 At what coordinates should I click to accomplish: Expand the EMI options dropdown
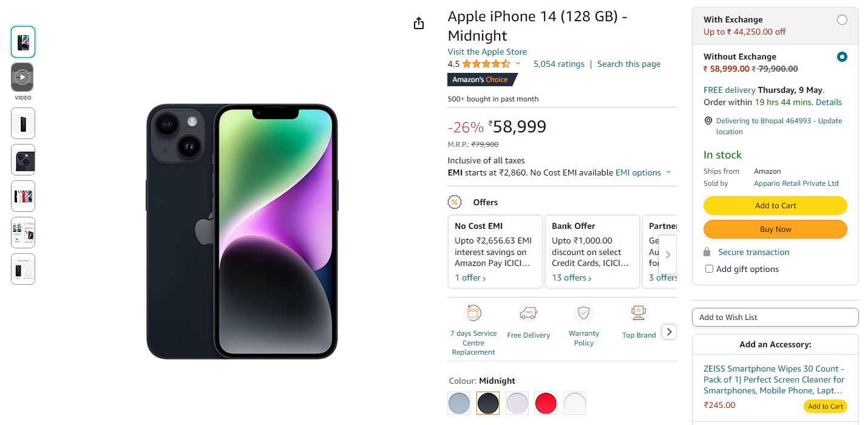668,172
